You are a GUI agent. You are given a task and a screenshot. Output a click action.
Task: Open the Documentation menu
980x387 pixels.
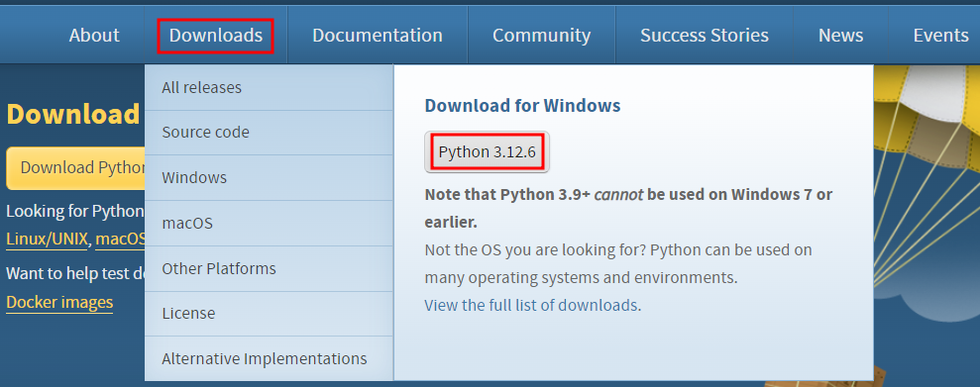(378, 35)
